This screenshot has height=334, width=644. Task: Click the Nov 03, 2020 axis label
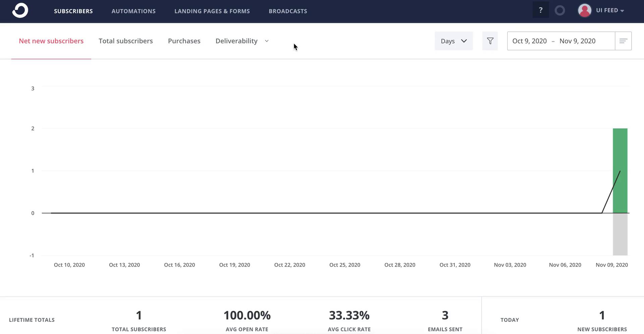[x=510, y=265]
